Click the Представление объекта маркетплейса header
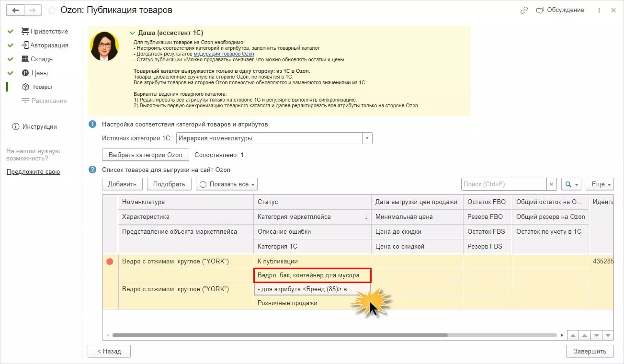The height and width of the screenshot is (364, 624). pos(186,232)
